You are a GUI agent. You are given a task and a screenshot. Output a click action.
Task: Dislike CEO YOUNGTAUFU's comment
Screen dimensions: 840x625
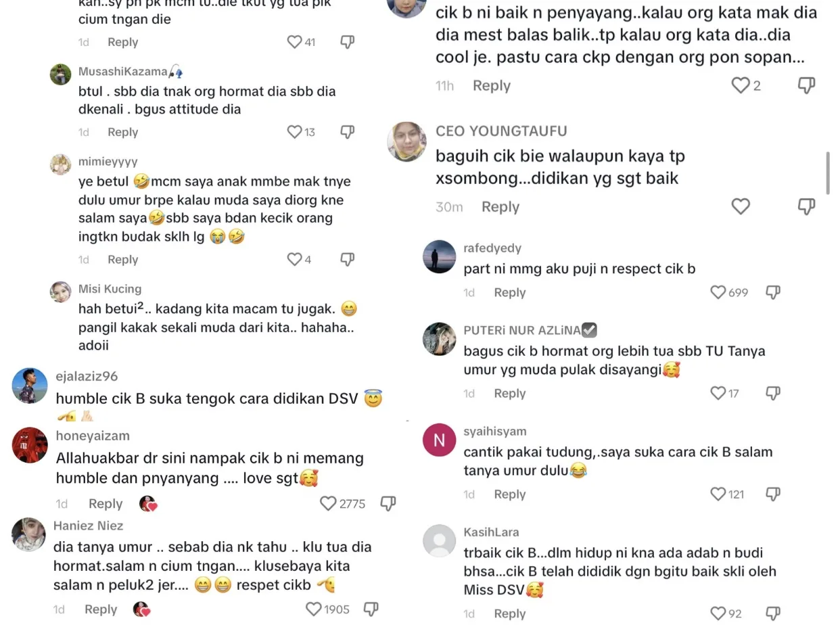(807, 206)
